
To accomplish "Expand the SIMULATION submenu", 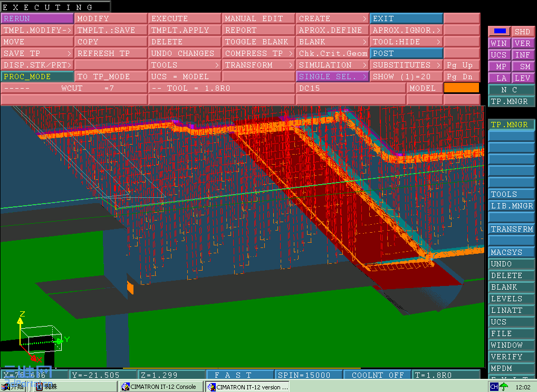I will click(332, 65).
